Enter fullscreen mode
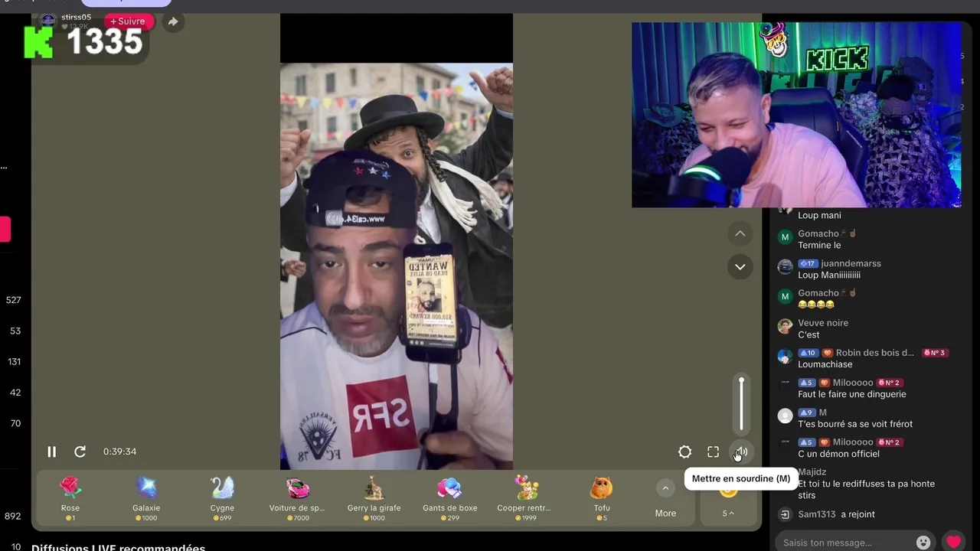This screenshot has width=980, height=551. [713, 452]
